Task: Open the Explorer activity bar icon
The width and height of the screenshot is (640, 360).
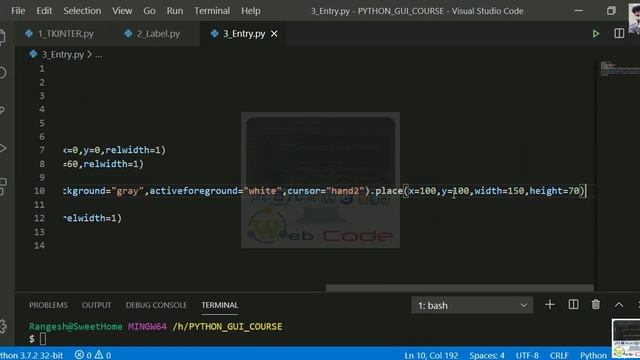Action: pyautogui.click(x=2, y=37)
